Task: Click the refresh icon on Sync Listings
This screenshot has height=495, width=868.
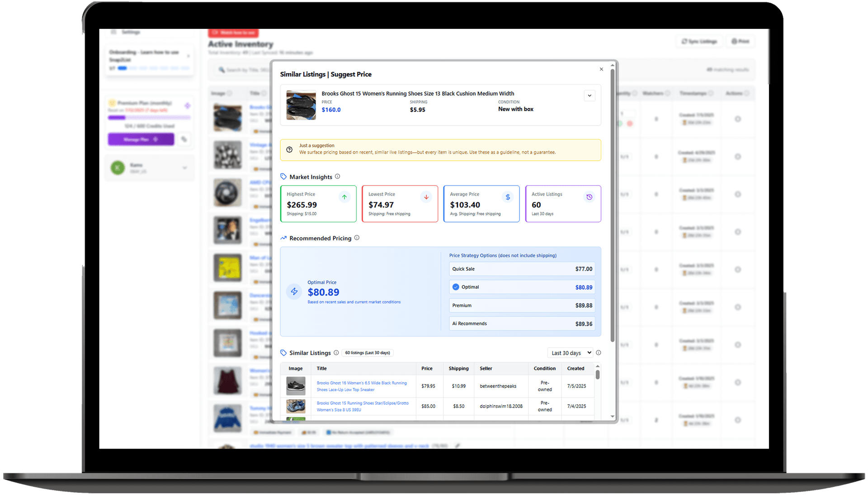Action: point(684,41)
